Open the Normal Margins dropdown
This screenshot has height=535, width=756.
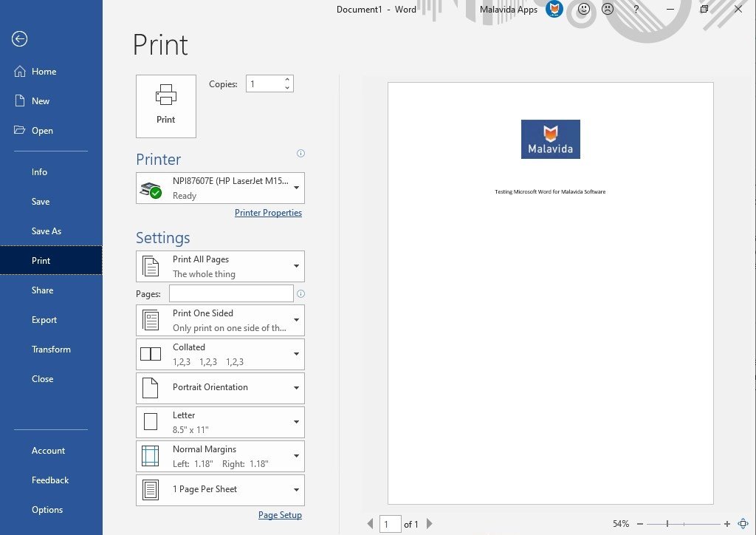click(220, 456)
